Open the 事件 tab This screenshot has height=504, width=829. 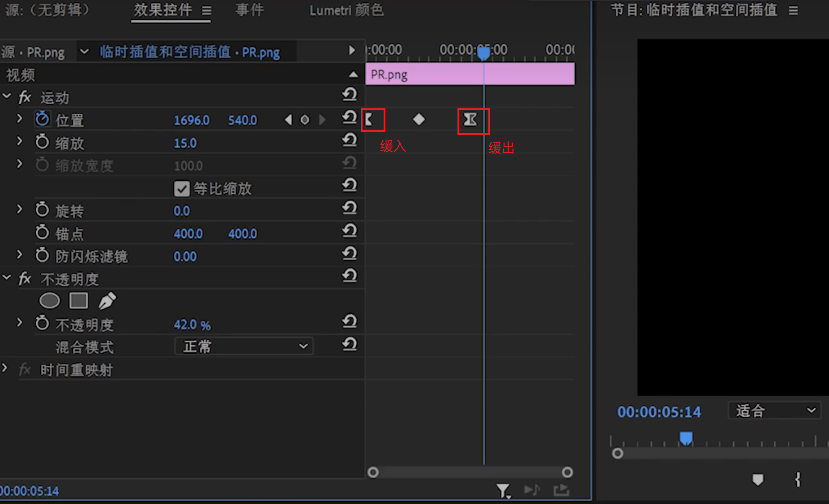click(249, 10)
